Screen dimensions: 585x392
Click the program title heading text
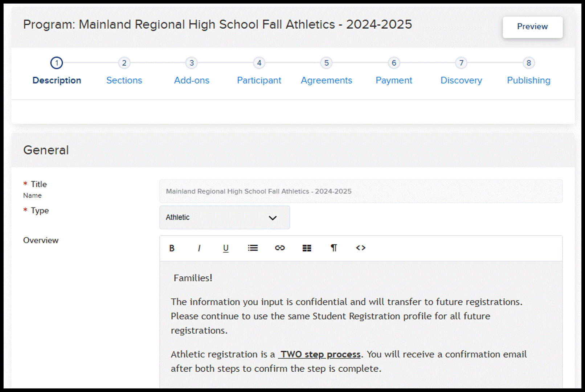[x=218, y=25]
